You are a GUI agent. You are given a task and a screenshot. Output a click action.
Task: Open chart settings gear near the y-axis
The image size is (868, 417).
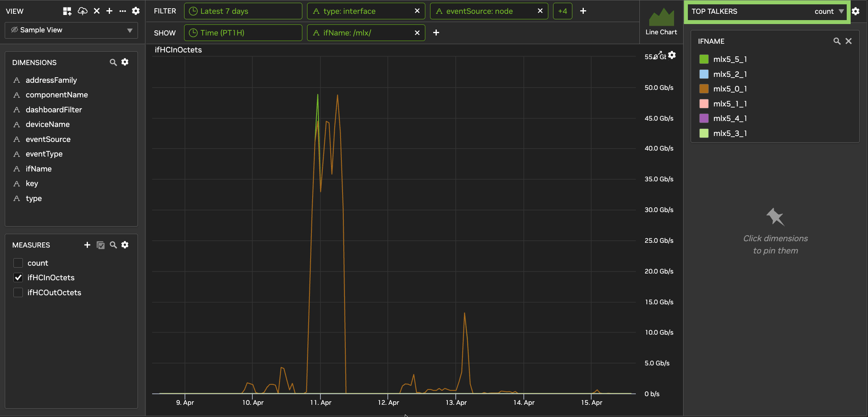672,55
